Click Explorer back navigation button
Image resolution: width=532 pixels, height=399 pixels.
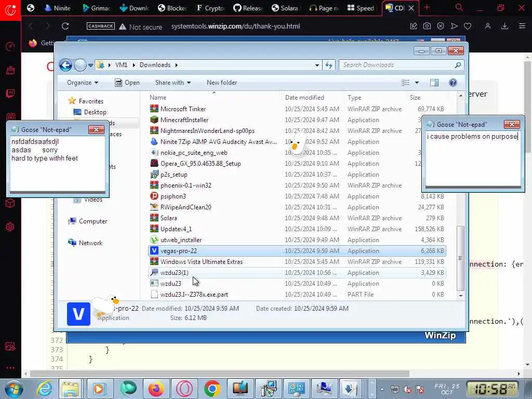65,65
